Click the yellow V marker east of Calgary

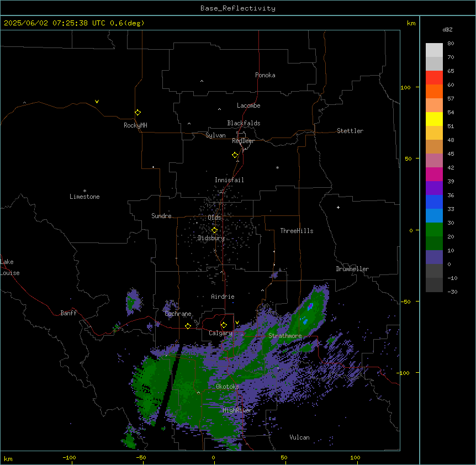(x=237, y=323)
